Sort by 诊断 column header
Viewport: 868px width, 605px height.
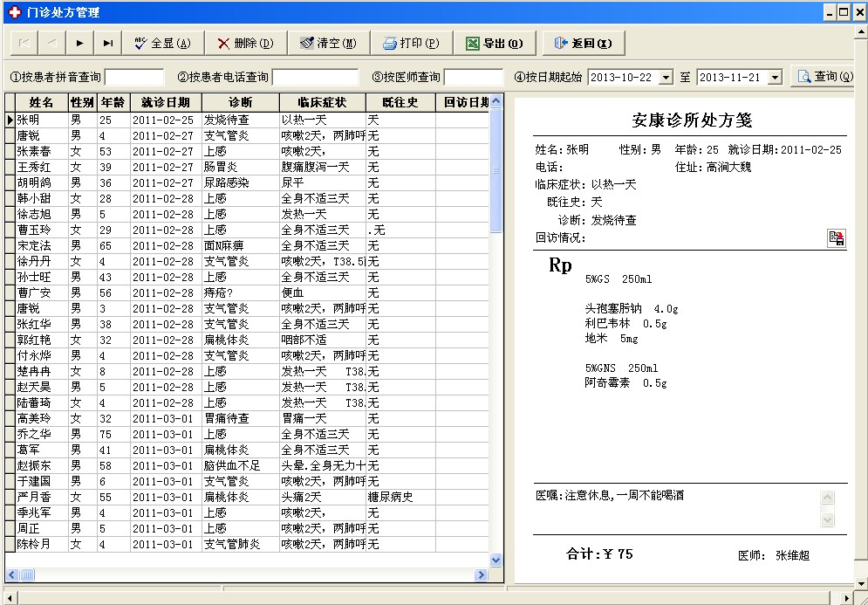241,102
